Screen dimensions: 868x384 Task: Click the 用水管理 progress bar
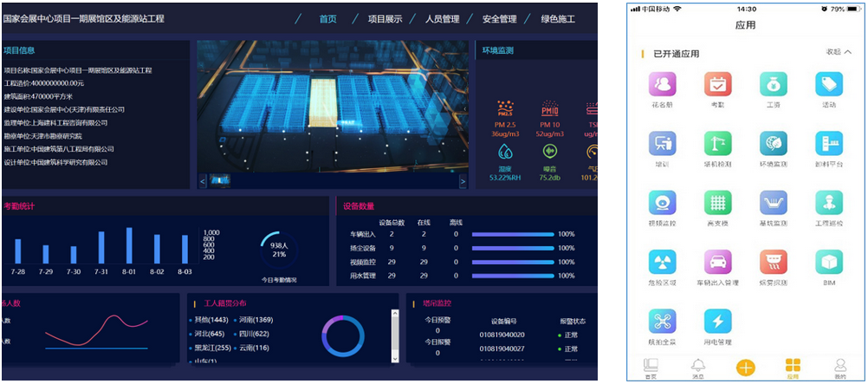click(513, 276)
